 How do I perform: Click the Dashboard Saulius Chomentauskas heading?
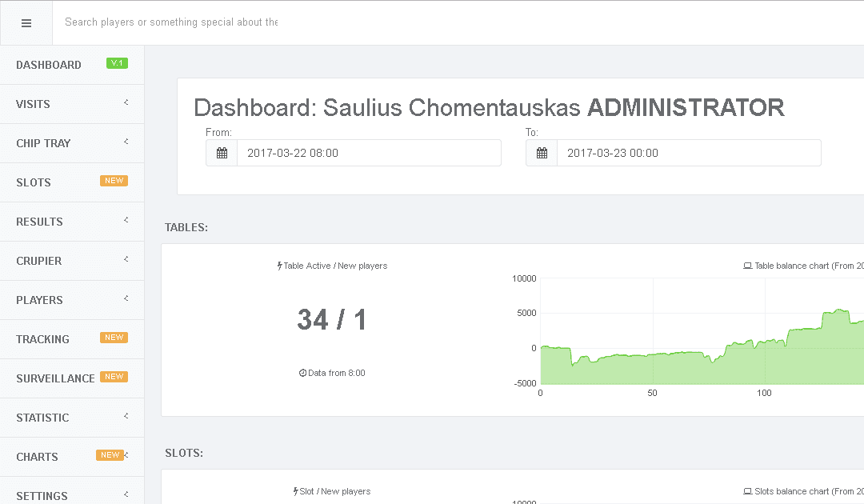(x=489, y=107)
